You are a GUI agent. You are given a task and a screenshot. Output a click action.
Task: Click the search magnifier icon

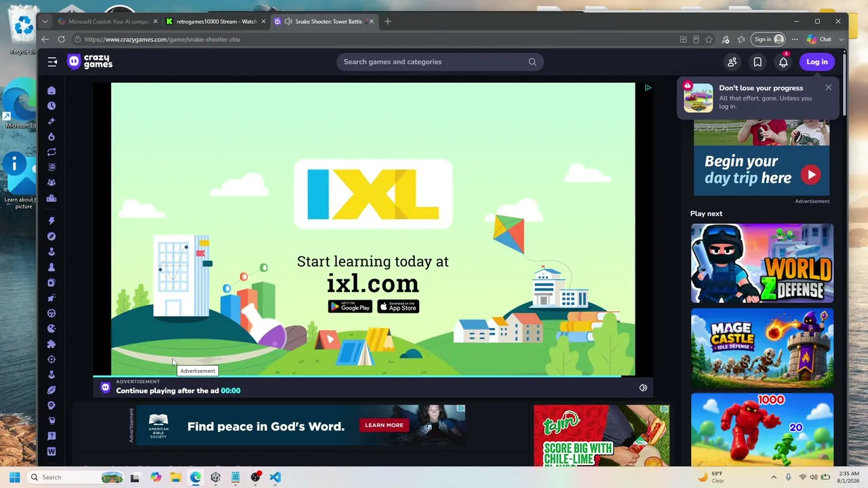pos(532,62)
